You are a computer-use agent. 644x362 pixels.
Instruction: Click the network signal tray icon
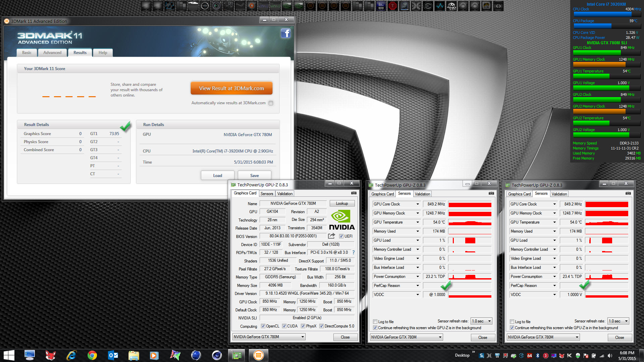602,356
